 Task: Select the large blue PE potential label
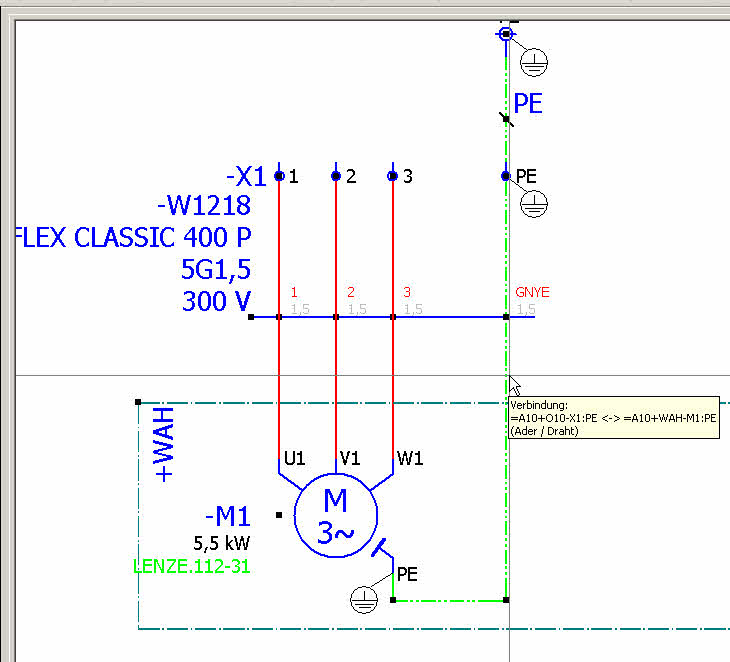(x=528, y=103)
